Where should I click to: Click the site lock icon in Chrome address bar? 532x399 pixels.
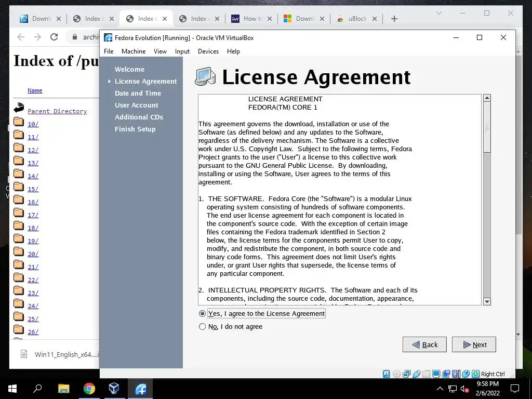coord(75,37)
